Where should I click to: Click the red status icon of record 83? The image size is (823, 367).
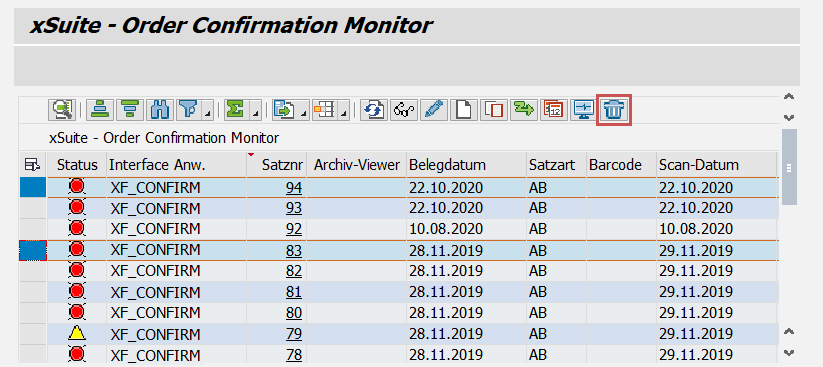pyautogui.click(x=77, y=249)
